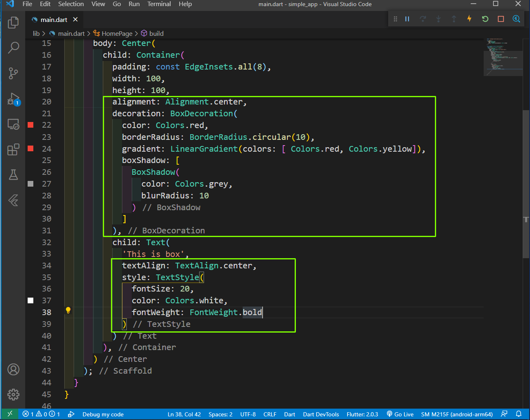530x420 pixels.
Task: Click LinearGradient on line 24
Action: pos(204,149)
